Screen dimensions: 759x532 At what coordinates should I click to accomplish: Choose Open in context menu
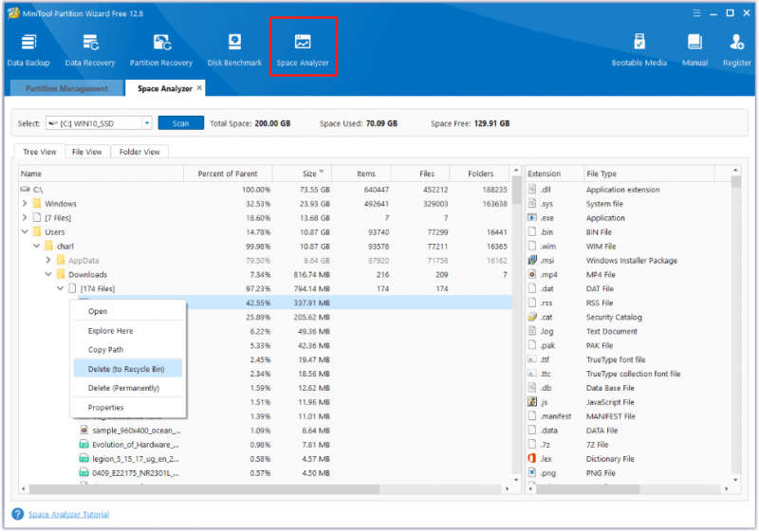click(128, 311)
